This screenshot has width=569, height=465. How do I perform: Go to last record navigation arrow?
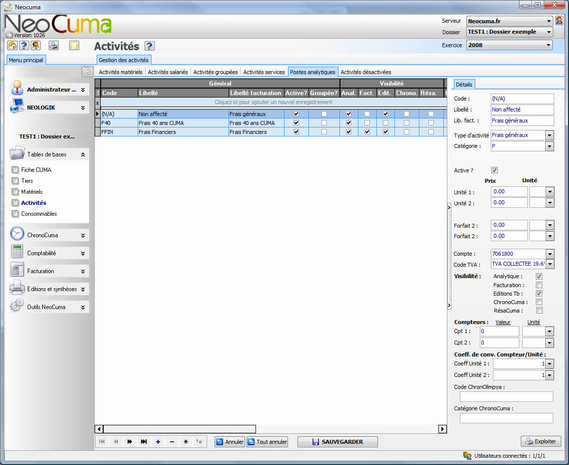pyautogui.click(x=144, y=442)
